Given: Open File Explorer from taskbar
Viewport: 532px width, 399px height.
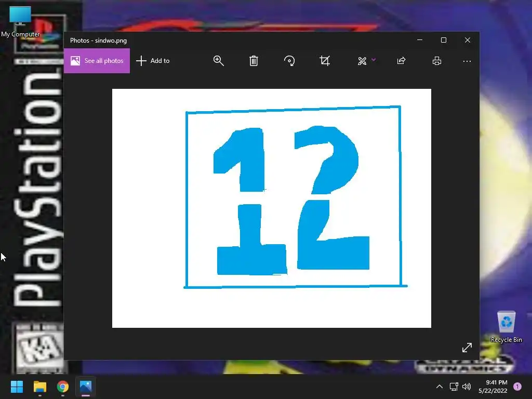Looking at the screenshot, I should (x=39, y=387).
